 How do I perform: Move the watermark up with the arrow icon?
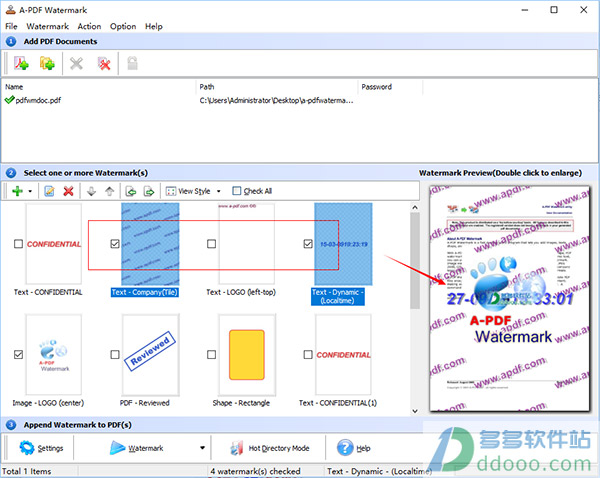point(110,191)
